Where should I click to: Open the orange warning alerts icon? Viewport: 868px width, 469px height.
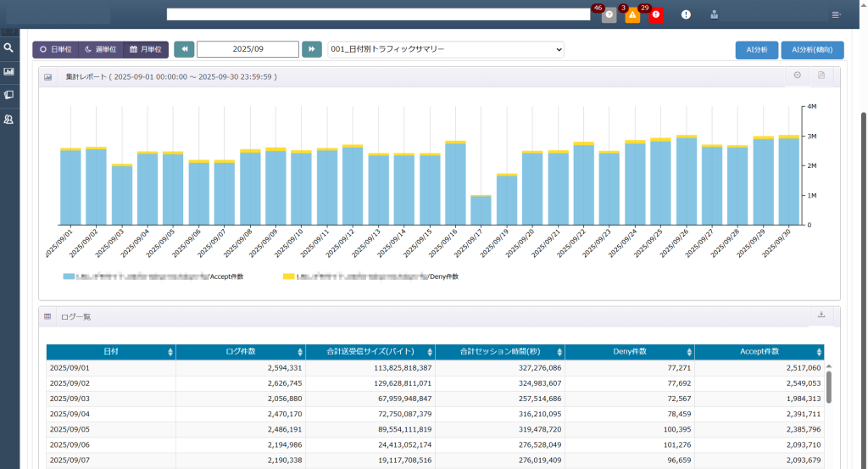(632, 14)
